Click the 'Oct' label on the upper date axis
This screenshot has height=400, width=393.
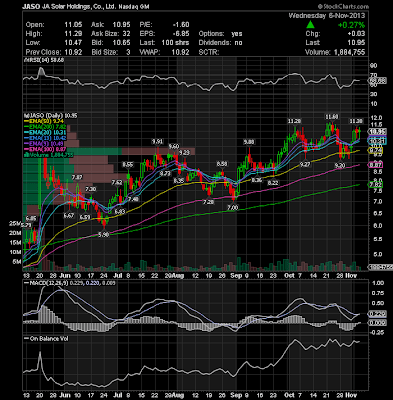[x=290, y=276]
